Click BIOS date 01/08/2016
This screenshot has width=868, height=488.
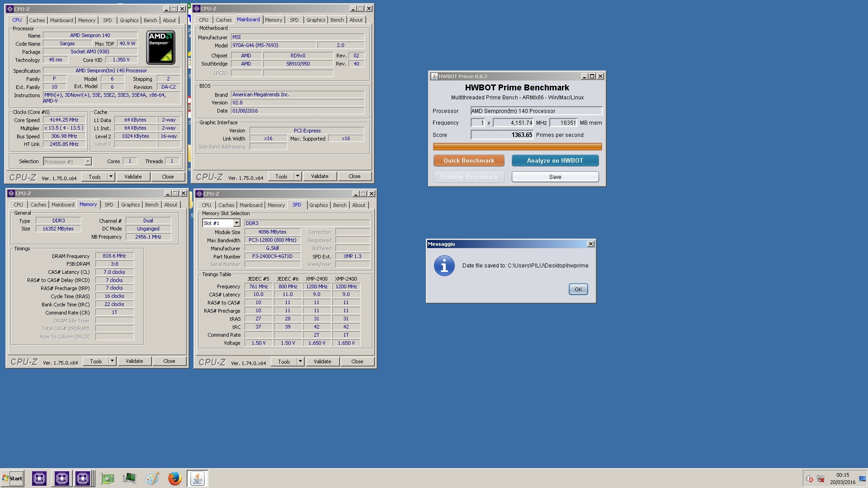coord(297,111)
